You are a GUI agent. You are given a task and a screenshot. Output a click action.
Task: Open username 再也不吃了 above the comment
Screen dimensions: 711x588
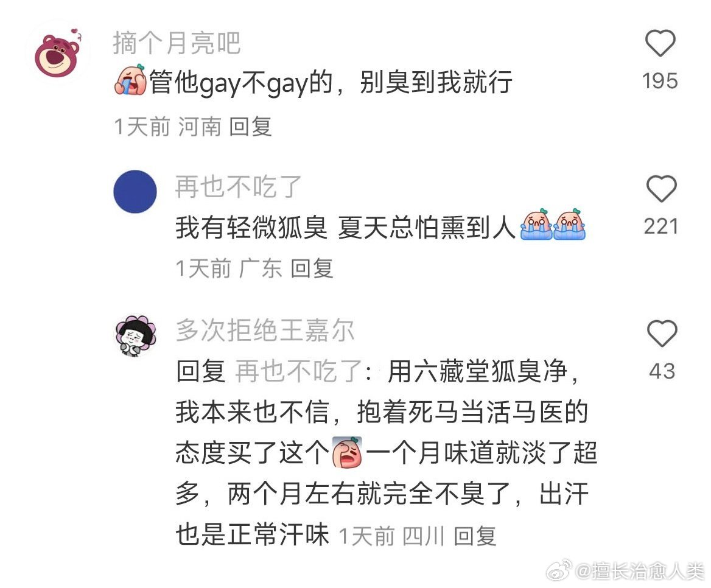tap(239, 186)
